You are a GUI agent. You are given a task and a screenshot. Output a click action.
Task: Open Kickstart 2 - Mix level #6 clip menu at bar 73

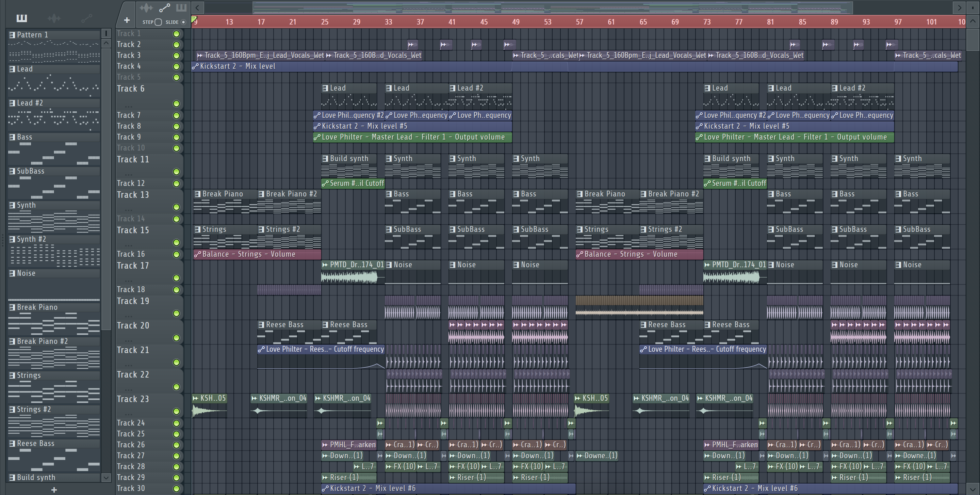coord(707,488)
